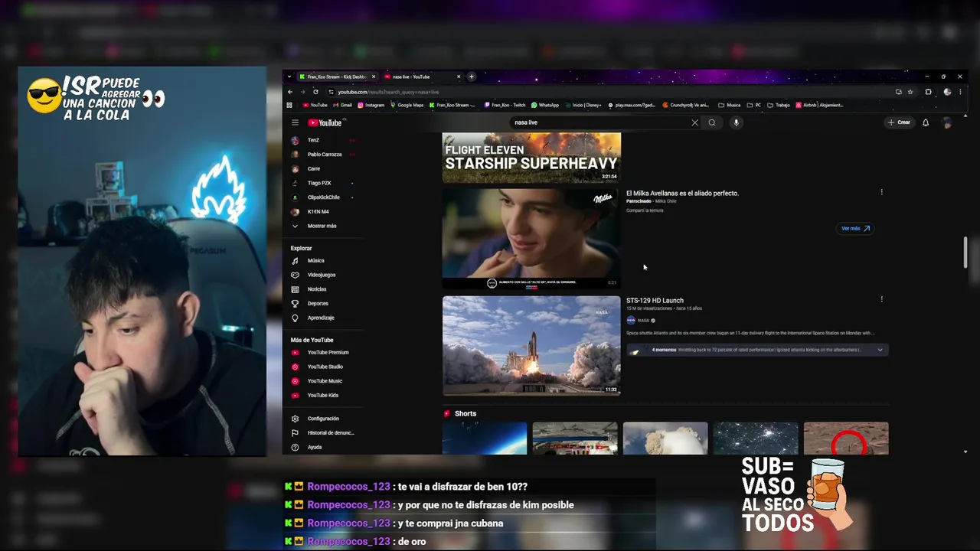Reload the page in browser
Image resolution: width=980 pixels, height=551 pixels.
315,92
